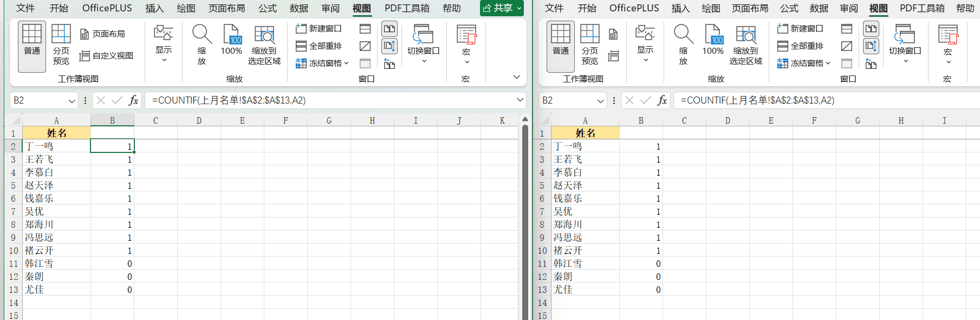The image size is (980, 320).
Task: Expand the 显示 dropdown in right window
Action: pyautogui.click(x=645, y=44)
